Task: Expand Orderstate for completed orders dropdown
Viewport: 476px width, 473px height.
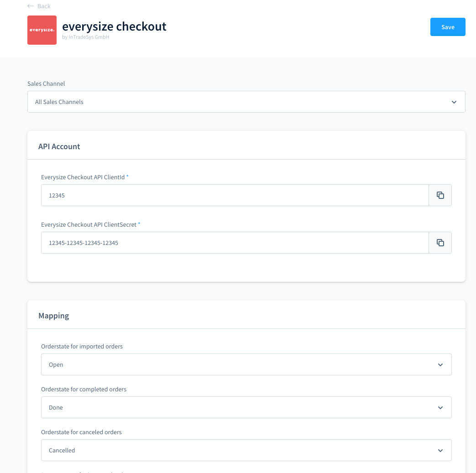Action: coord(246,407)
